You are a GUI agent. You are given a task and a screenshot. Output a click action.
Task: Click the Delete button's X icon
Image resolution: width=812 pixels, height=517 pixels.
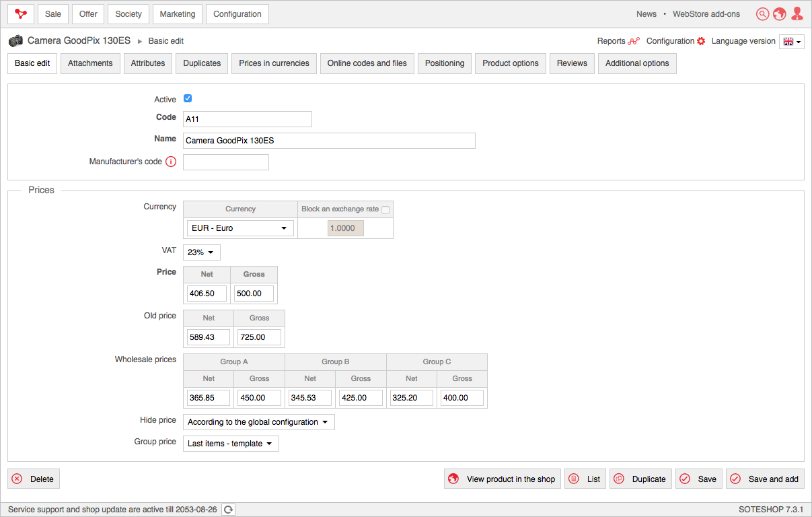tap(17, 479)
